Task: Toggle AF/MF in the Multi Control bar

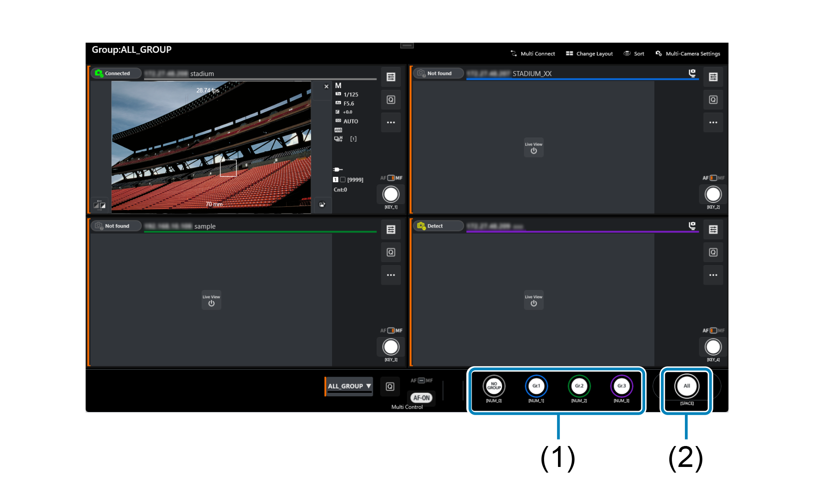Action: point(421,381)
